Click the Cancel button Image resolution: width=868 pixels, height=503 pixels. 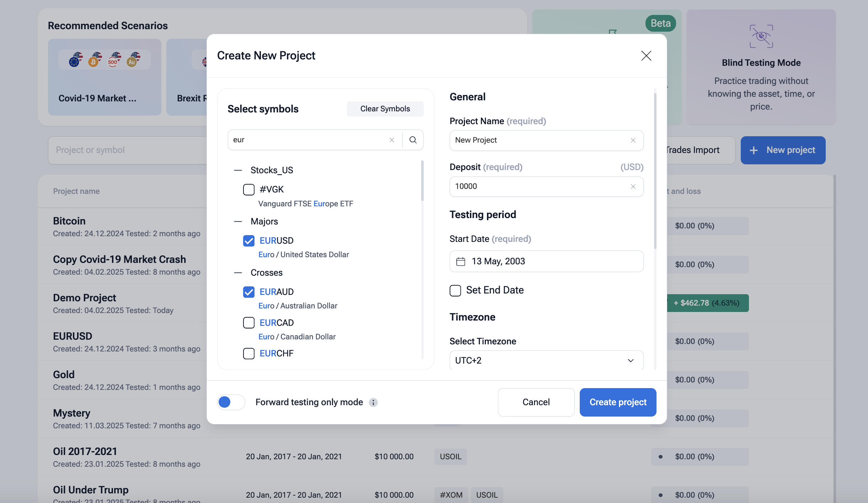536,402
